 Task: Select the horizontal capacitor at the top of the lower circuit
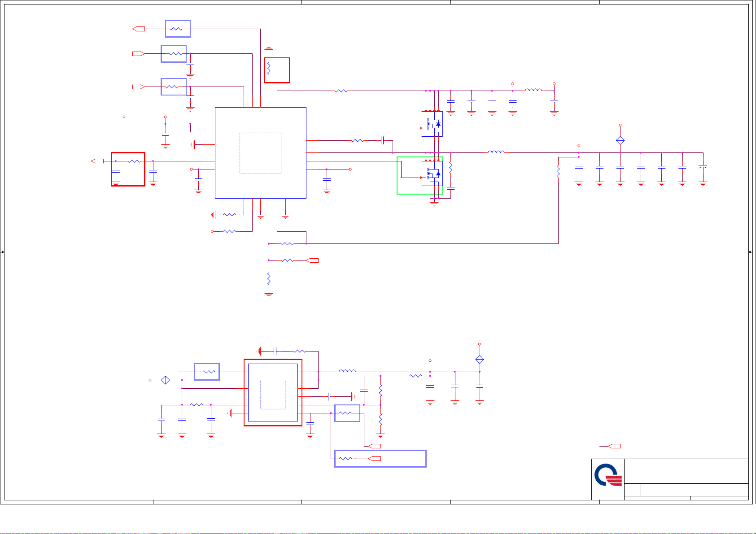[x=275, y=351]
